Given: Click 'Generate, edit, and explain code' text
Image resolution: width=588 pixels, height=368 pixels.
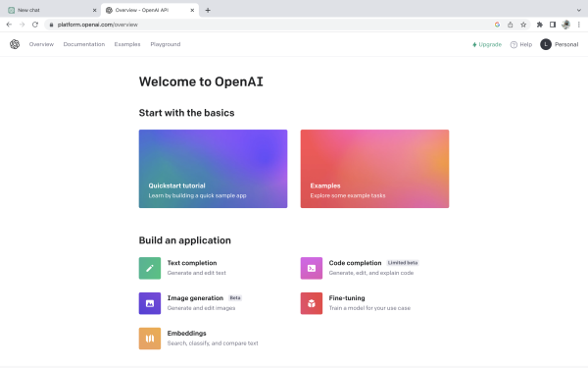Looking at the screenshot, I should 370,273.
